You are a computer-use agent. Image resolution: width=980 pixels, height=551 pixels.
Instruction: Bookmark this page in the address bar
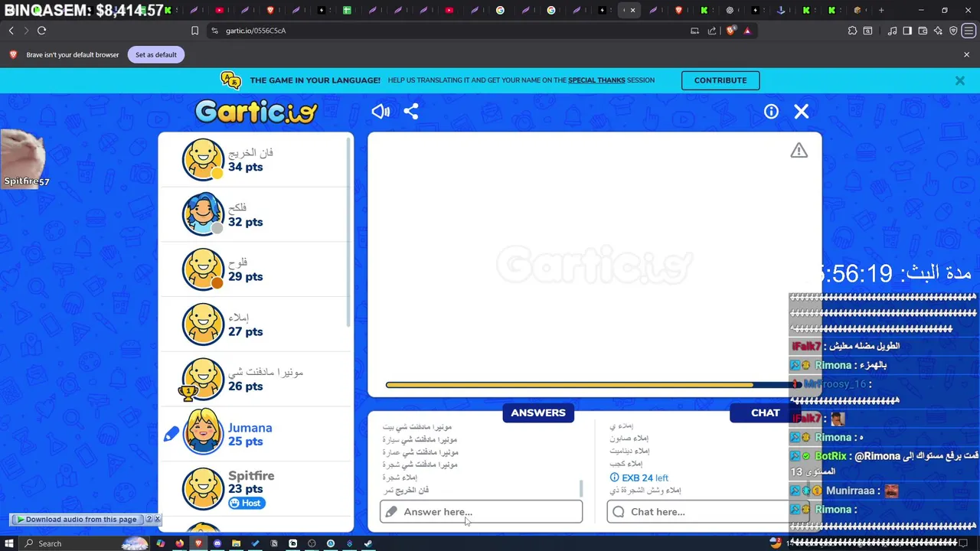click(194, 31)
